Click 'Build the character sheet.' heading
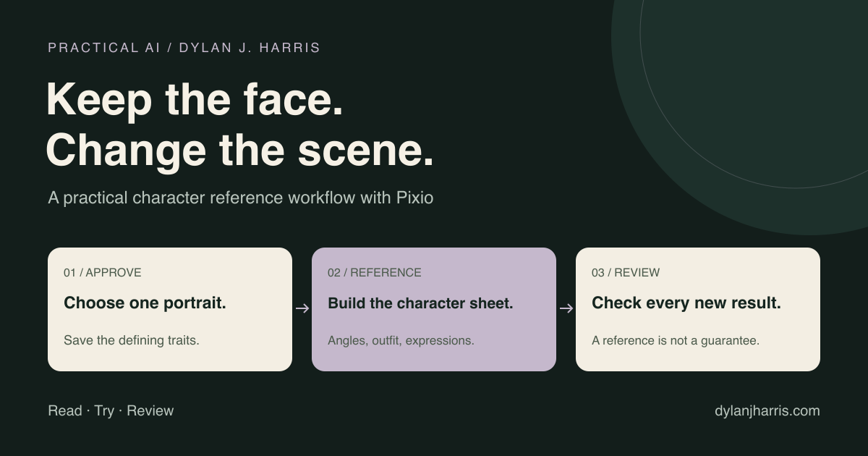Screen dimensions: 868x456 point(420,303)
